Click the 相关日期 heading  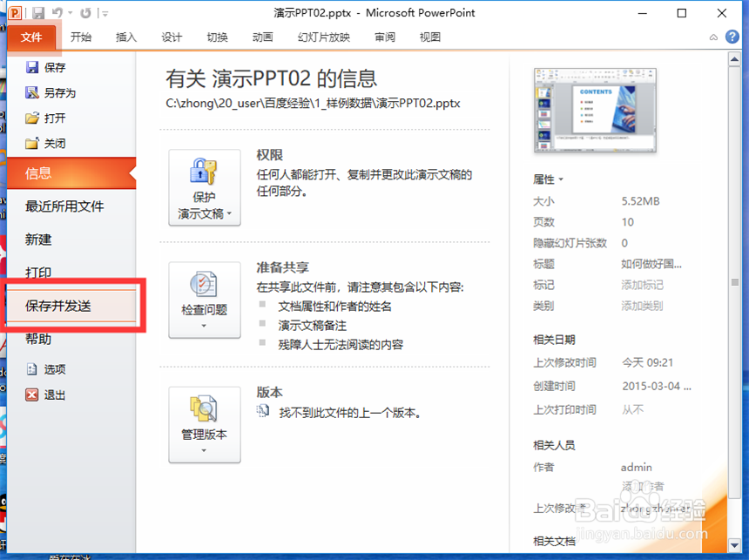[554, 340]
